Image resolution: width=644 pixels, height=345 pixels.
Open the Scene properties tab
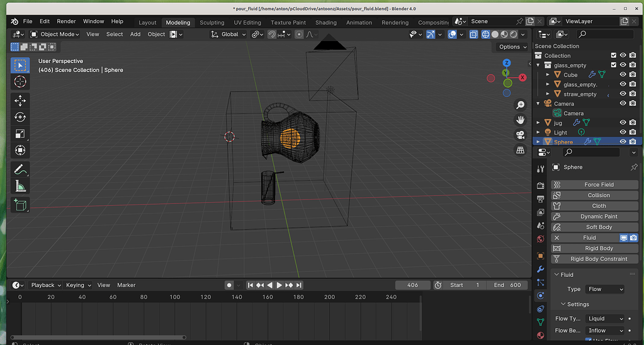(x=541, y=225)
